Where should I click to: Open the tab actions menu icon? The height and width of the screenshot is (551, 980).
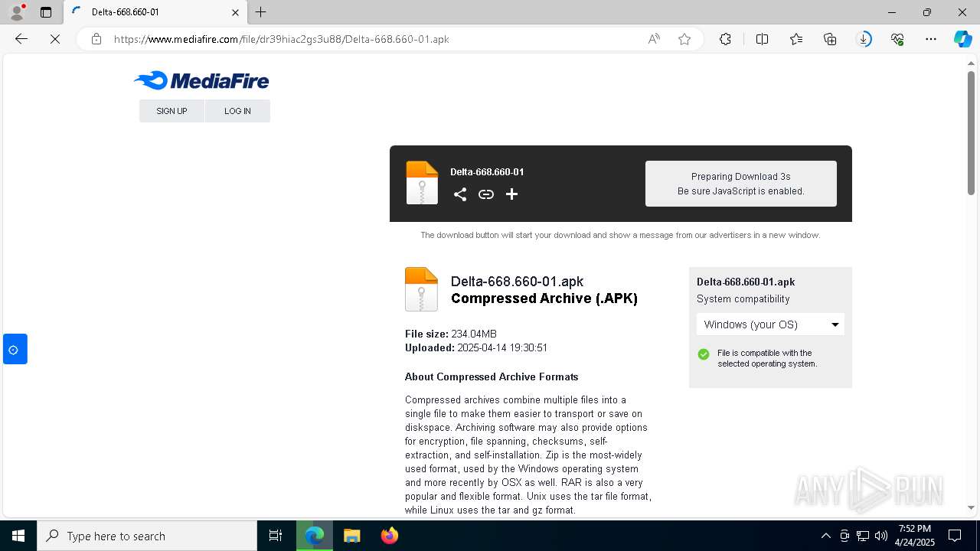click(46, 12)
